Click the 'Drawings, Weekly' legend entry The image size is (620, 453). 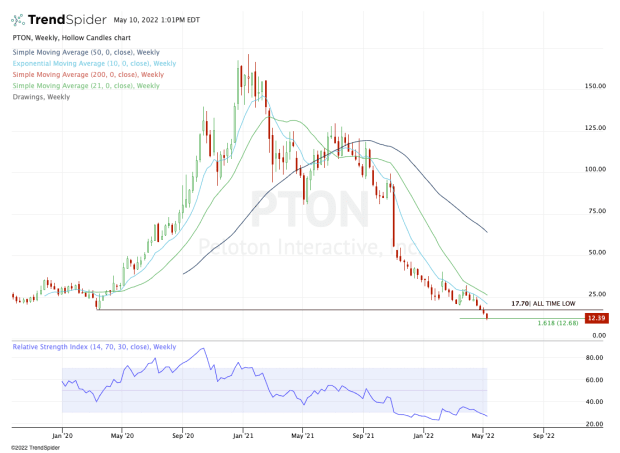pyautogui.click(x=41, y=97)
